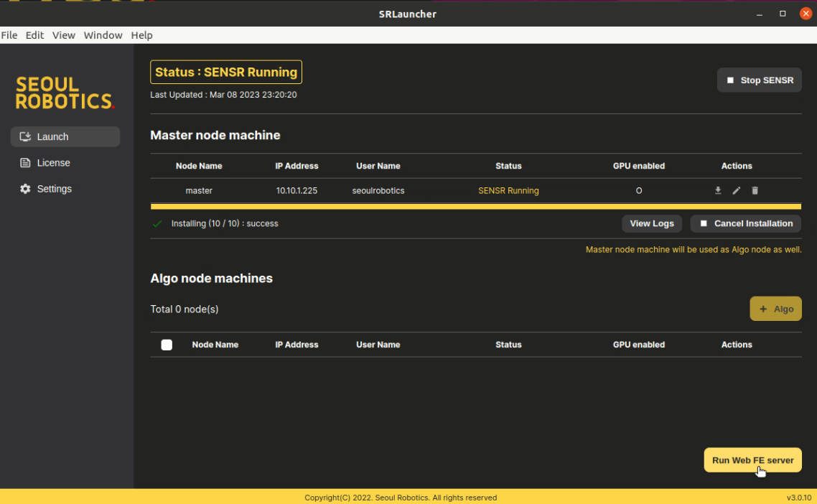Click the seoulrobotics user name cell
Screen dimensions: 817x504
378,191
